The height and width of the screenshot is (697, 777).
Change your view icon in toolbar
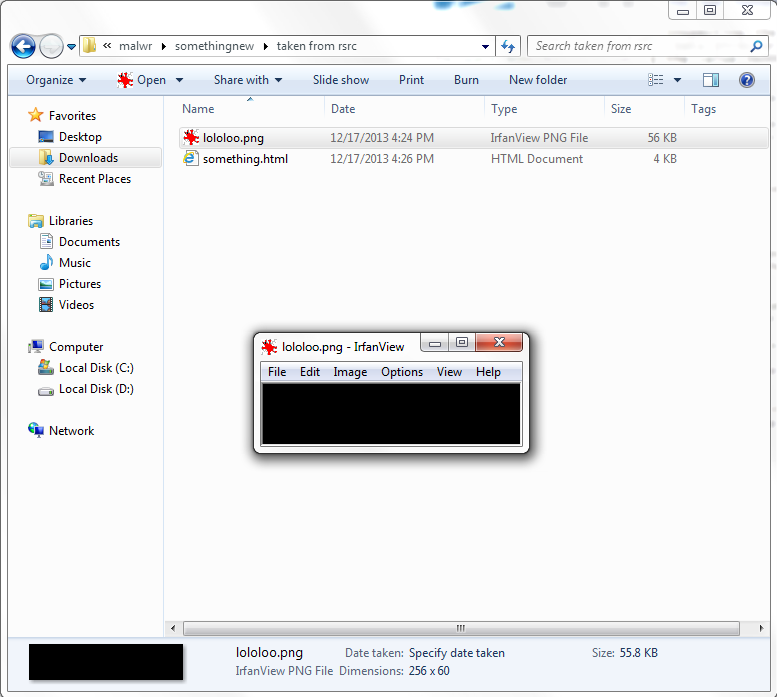656,80
